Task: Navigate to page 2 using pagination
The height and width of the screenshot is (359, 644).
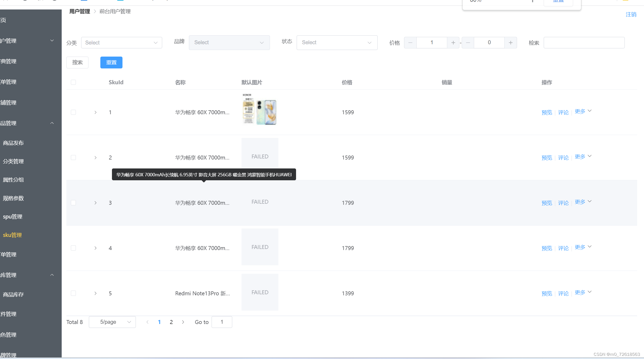Action: pos(172,322)
